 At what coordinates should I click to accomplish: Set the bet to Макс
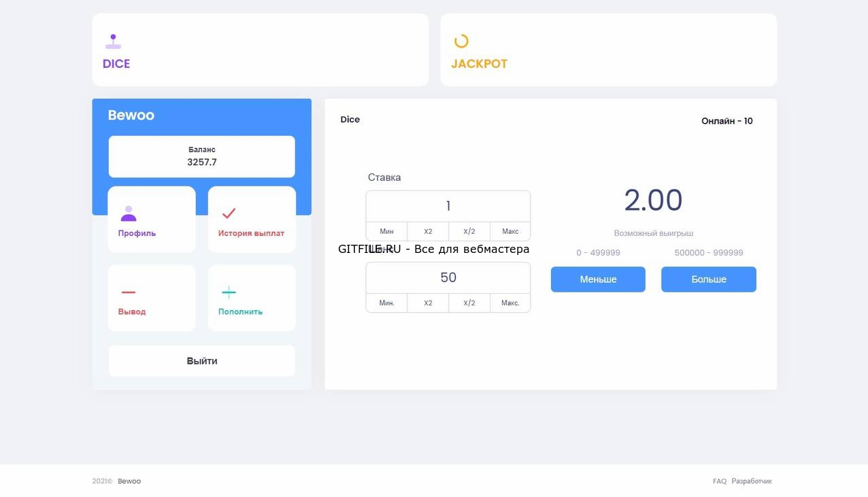click(510, 231)
